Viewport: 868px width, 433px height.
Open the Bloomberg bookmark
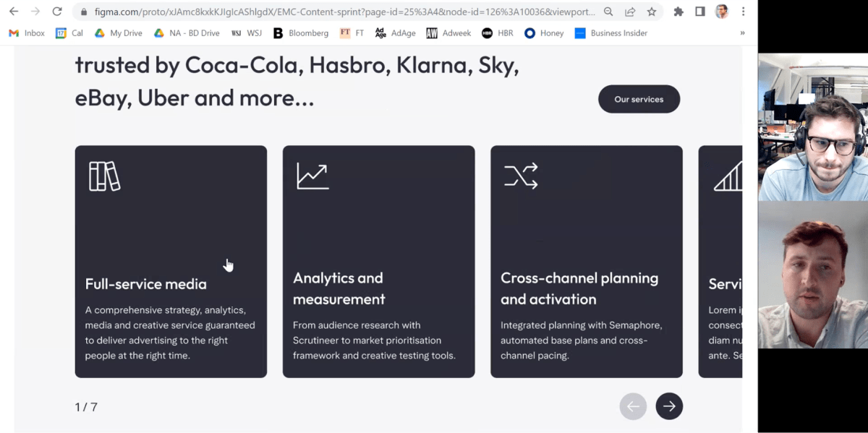pos(301,33)
